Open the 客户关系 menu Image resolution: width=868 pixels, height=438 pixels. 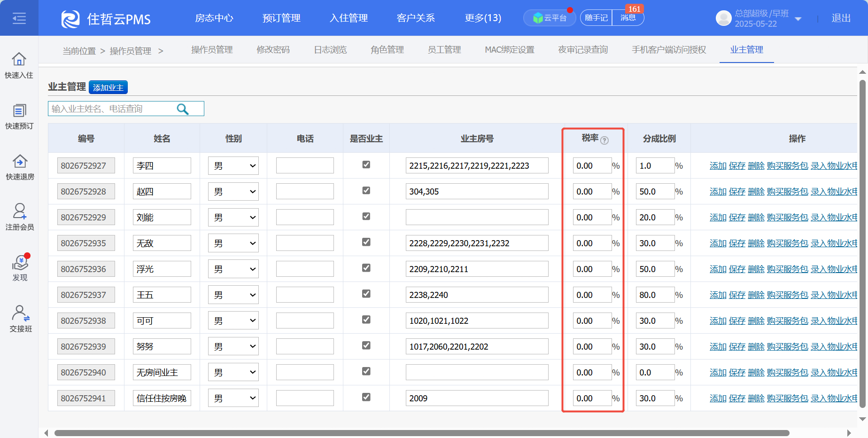click(416, 18)
